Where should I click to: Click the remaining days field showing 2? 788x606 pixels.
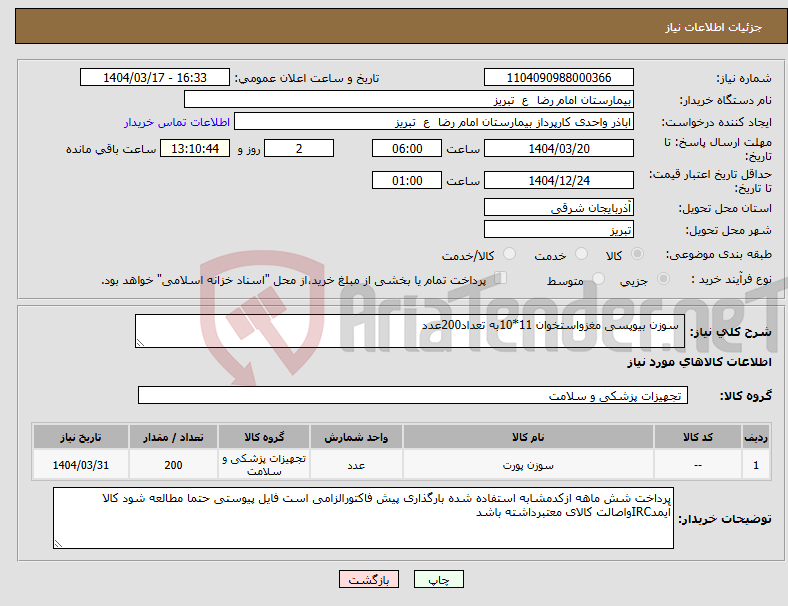click(299, 148)
